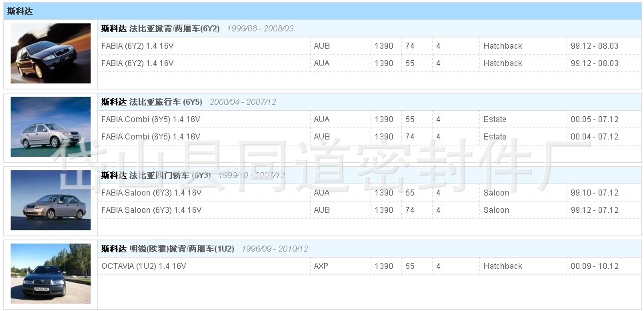644x311 pixels.
Task: Click the date range 00.09 - 10.12
Action: 594,266
